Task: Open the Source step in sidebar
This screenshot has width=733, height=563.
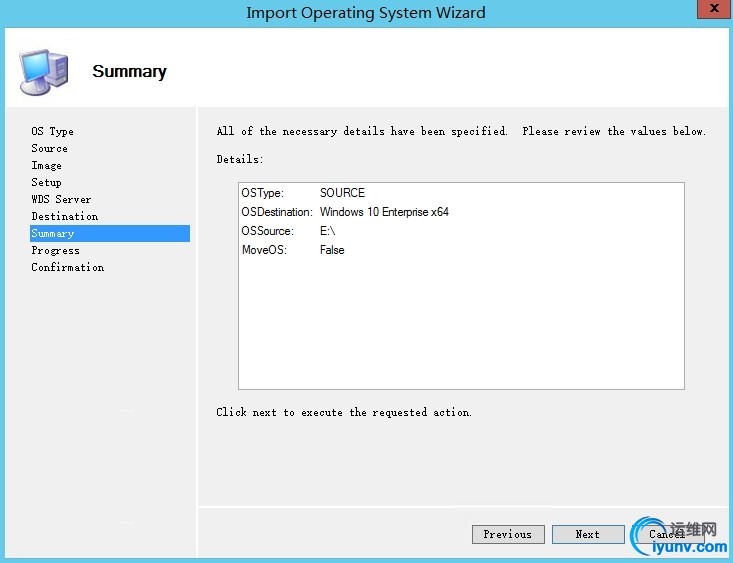Action: click(50, 148)
